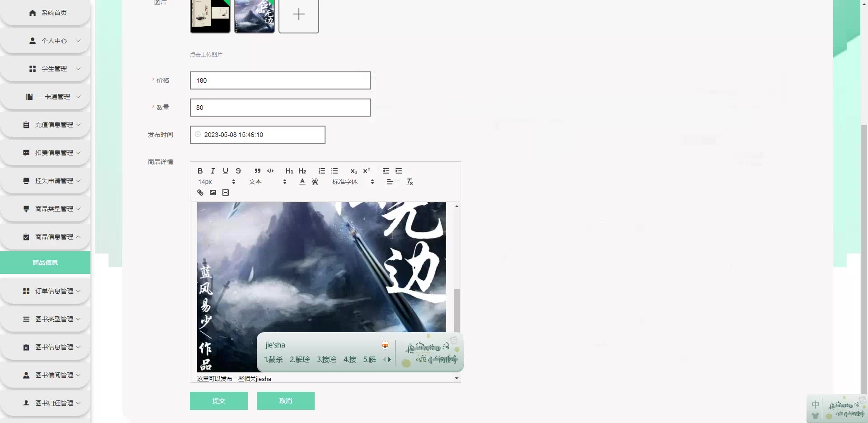The width and height of the screenshot is (868, 423).
Task: Open the text background color picker
Action: tap(315, 182)
